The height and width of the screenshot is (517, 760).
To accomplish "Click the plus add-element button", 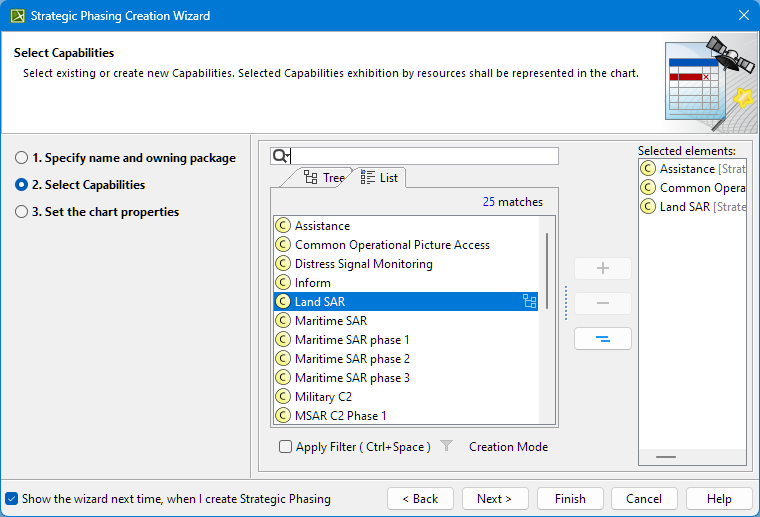I will [x=602, y=269].
